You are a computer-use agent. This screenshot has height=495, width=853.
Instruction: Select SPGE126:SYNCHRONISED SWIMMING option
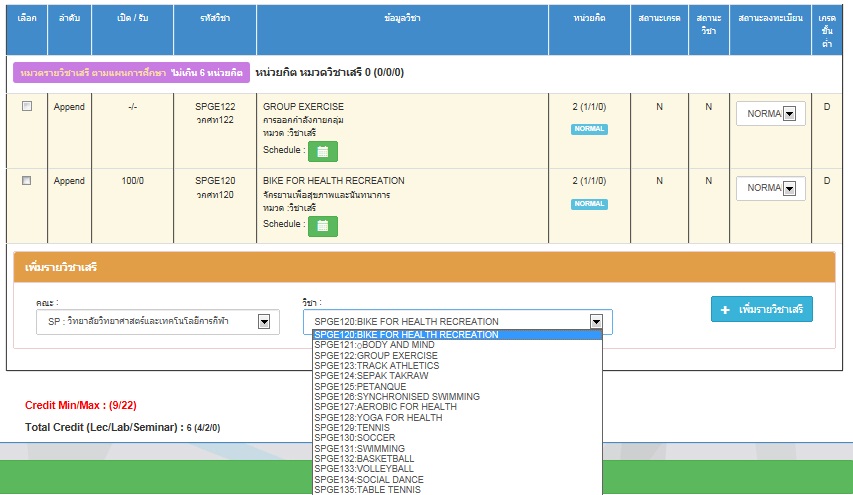458,397
